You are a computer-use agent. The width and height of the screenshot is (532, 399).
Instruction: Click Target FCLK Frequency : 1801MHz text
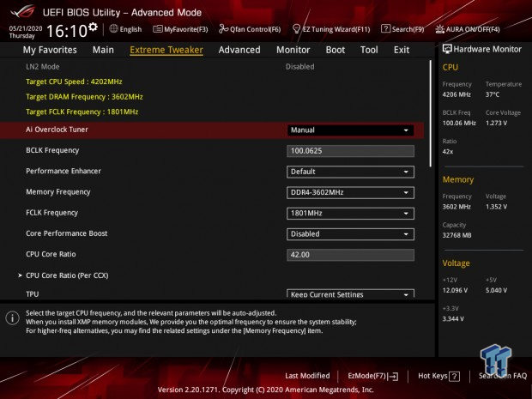tap(82, 112)
